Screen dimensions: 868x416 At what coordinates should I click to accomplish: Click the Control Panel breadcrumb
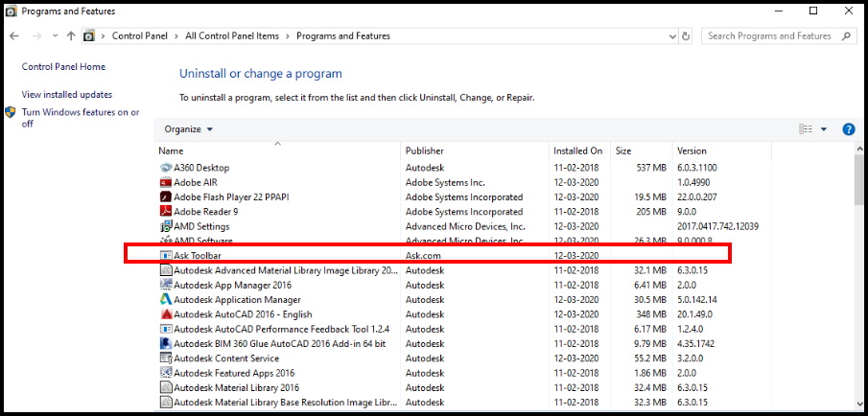[139, 36]
